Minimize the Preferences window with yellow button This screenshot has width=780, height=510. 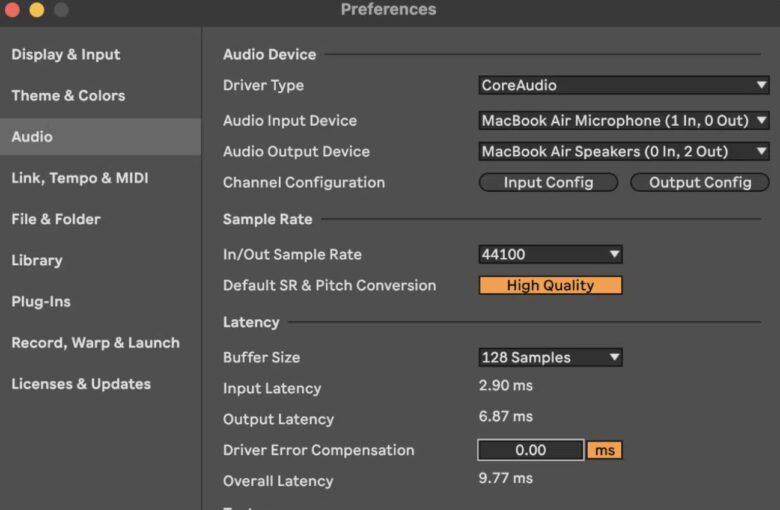[37, 10]
